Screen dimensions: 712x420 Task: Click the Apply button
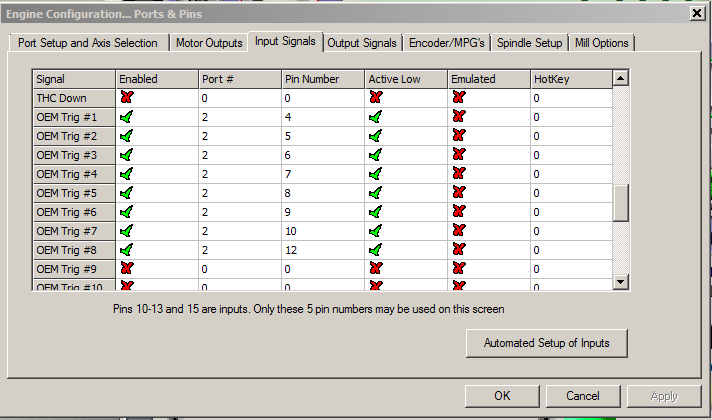click(x=664, y=396)
